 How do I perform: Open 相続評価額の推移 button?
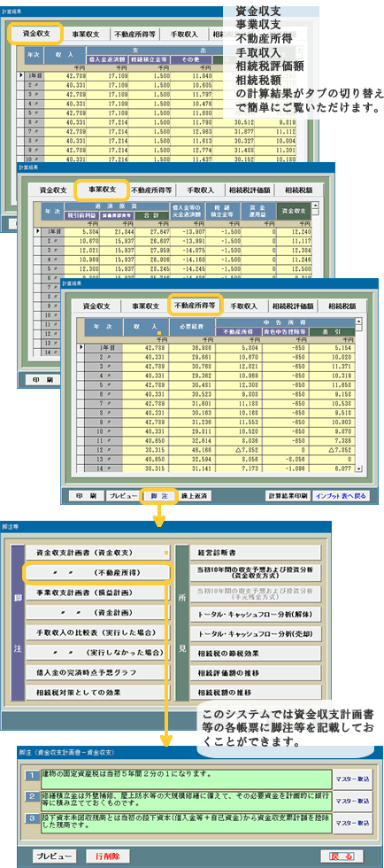(256, 673)
